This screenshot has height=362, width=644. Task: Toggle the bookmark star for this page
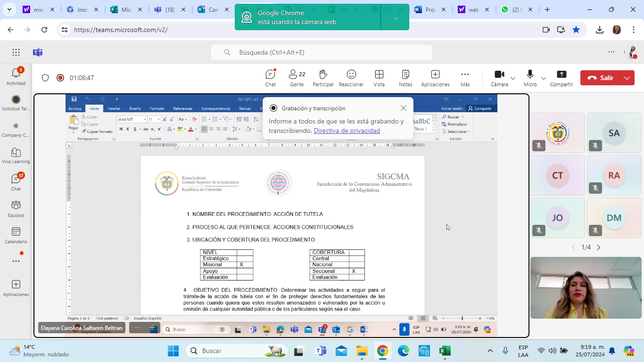point(576,30)
